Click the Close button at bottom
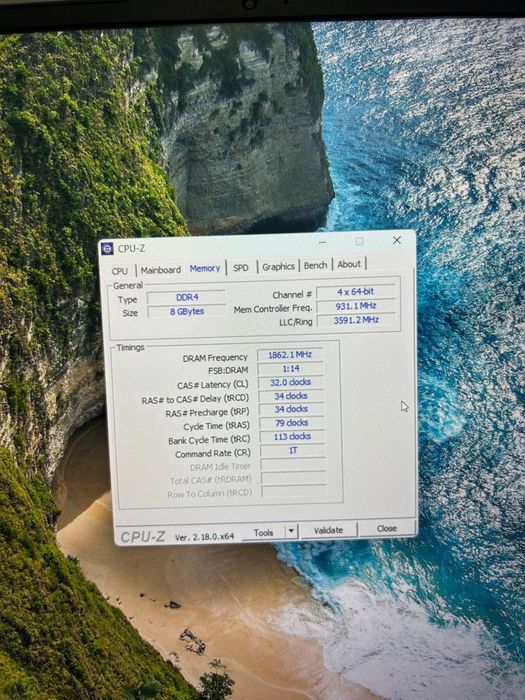 (x=387, y=528)
